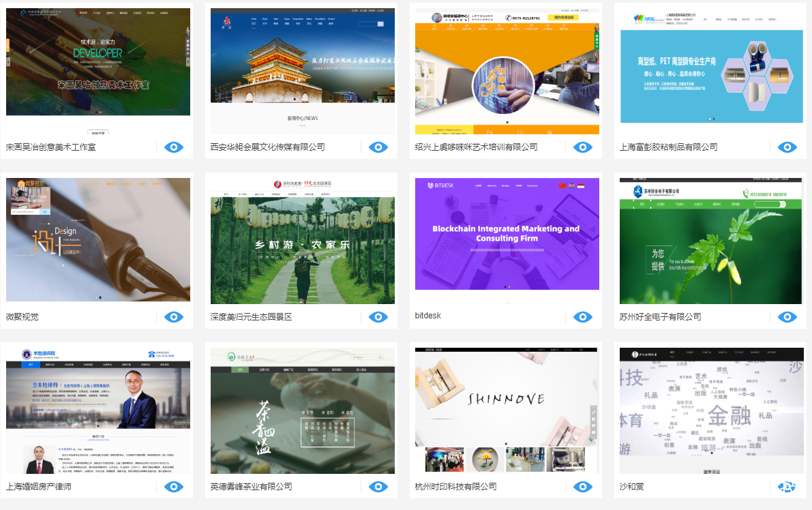The image size is (812, 510).
Task: Click eye icon for 绍兴上虞哆唻咪艺术培训有限公司
Action: [583, 147]
